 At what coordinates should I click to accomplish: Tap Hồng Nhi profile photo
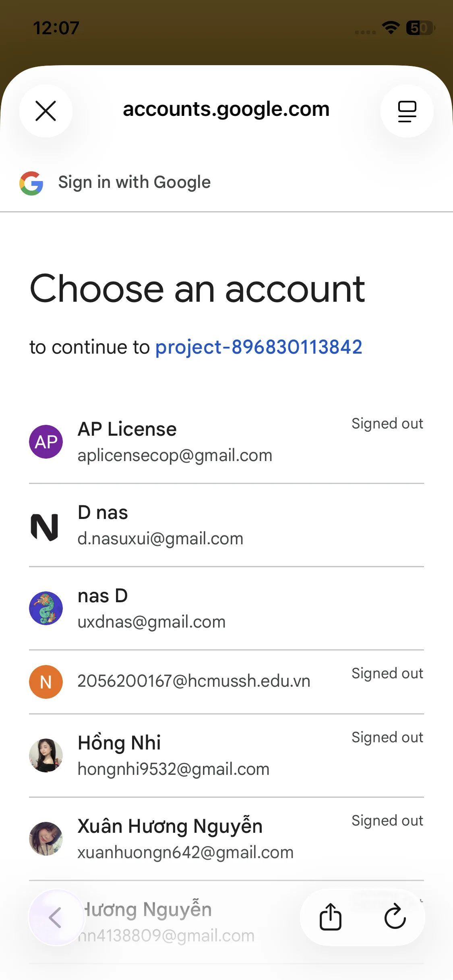pos(46,755)
